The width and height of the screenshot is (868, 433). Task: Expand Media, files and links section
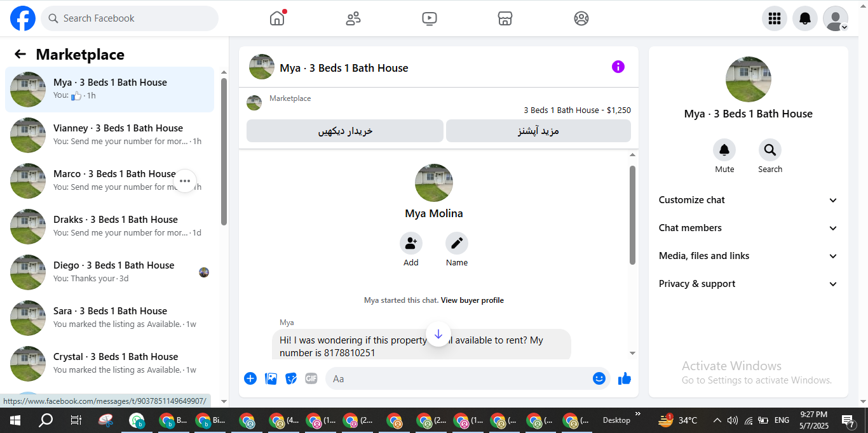click(x=748, y=256)
